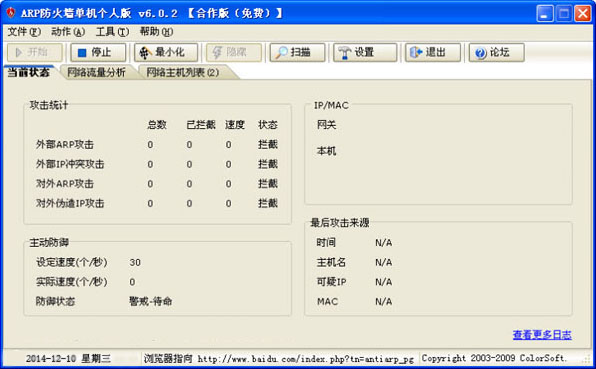Click the N/A value beside 主机名
596x369 pixels.
click(384, 263)
